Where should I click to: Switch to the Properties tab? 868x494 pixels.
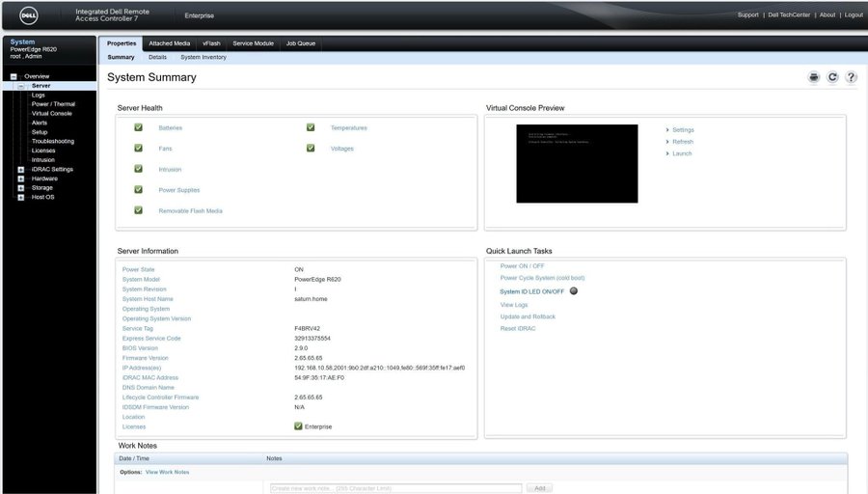click(x=122, y=43)
